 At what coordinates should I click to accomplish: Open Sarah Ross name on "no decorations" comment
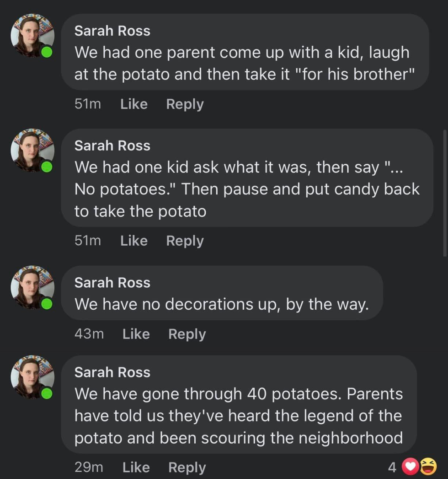click(x=112, y=283)
